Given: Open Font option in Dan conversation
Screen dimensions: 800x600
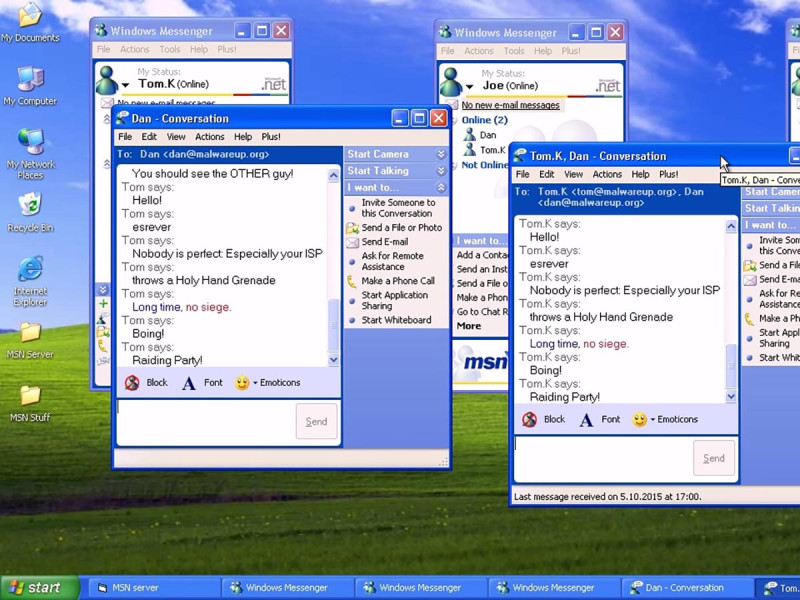Looking at the screenshot, I should (x=203, y=383).
